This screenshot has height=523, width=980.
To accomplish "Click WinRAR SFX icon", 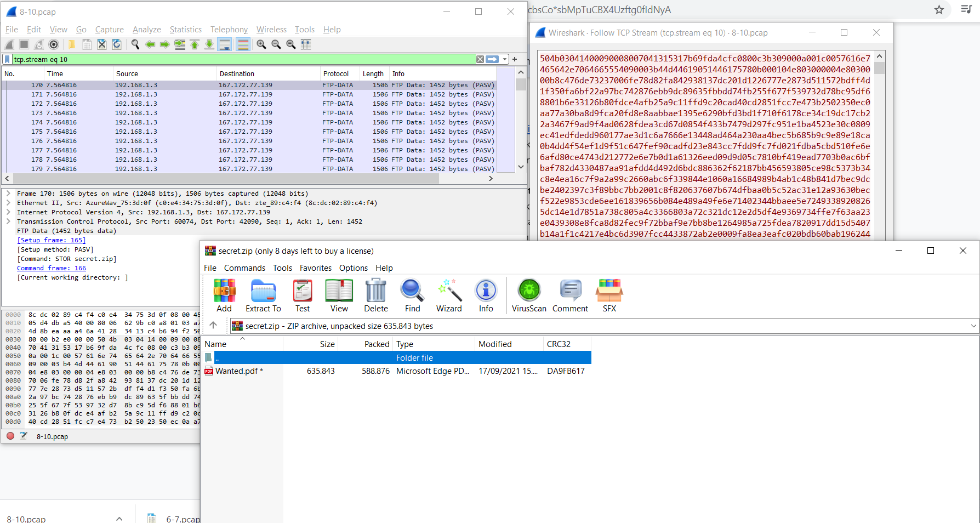I will [609, 295].
